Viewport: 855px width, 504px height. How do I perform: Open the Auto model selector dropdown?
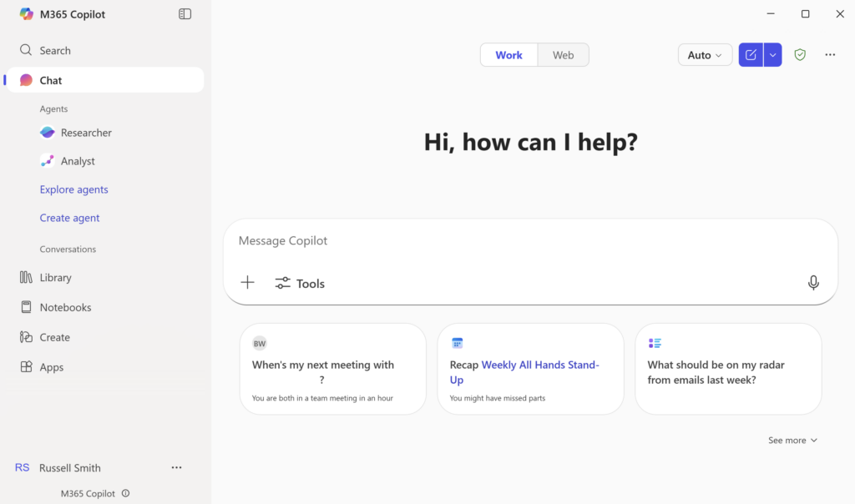(x=705, y=54)
